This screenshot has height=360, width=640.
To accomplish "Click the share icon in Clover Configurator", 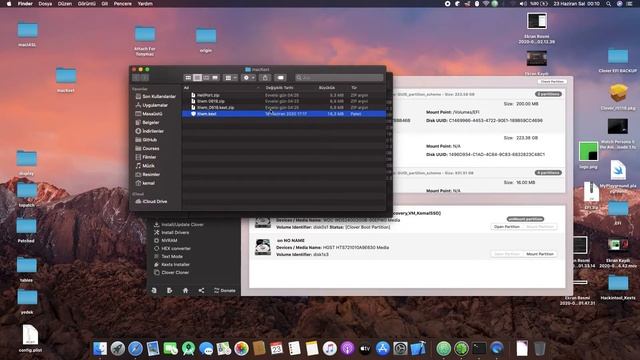I will (201, 290).
